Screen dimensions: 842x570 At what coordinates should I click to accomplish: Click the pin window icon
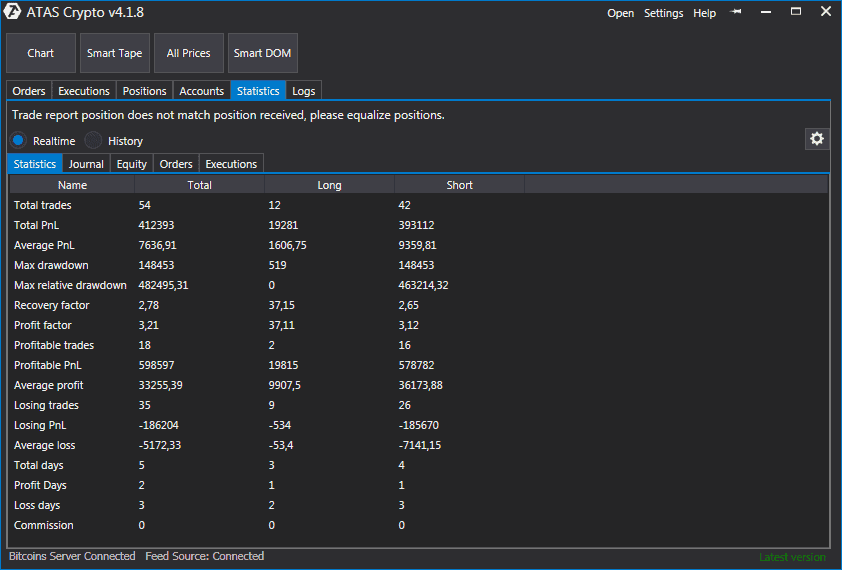coord(737,12)
